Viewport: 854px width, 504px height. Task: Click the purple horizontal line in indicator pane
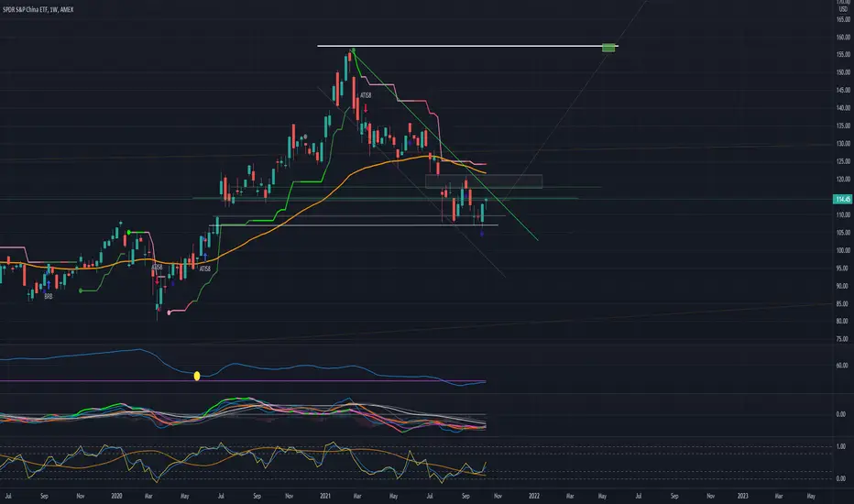coord(243,381)
